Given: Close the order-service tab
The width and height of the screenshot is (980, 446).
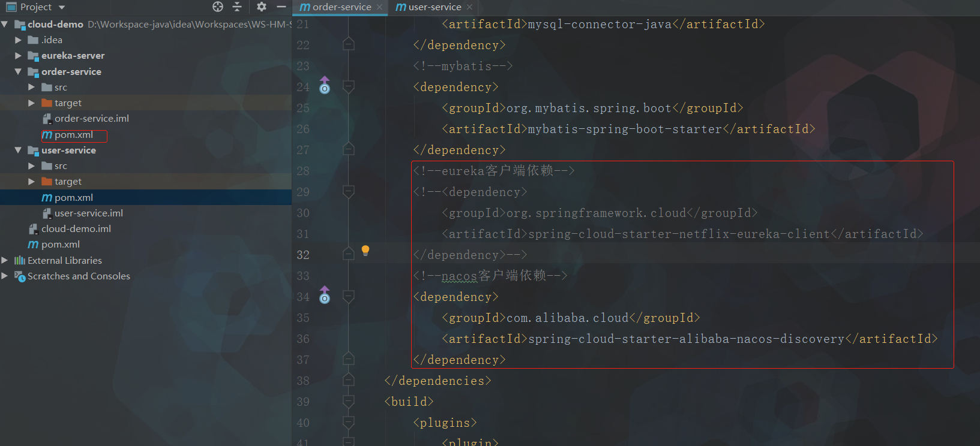Looking at the screenshot, I should pos(379,7).
